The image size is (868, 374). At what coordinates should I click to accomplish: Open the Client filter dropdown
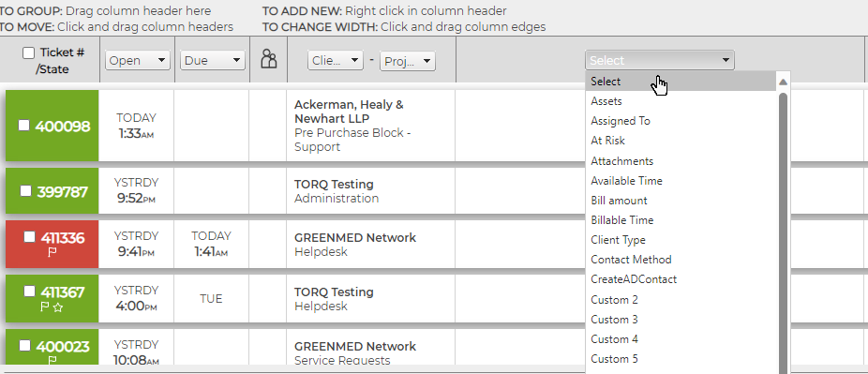(336, 61)
